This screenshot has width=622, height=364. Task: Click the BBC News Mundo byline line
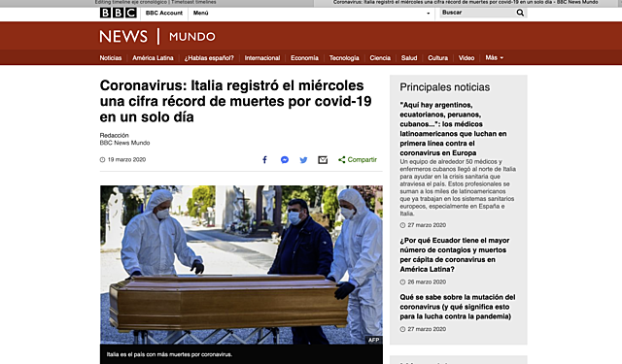[124, 143]
